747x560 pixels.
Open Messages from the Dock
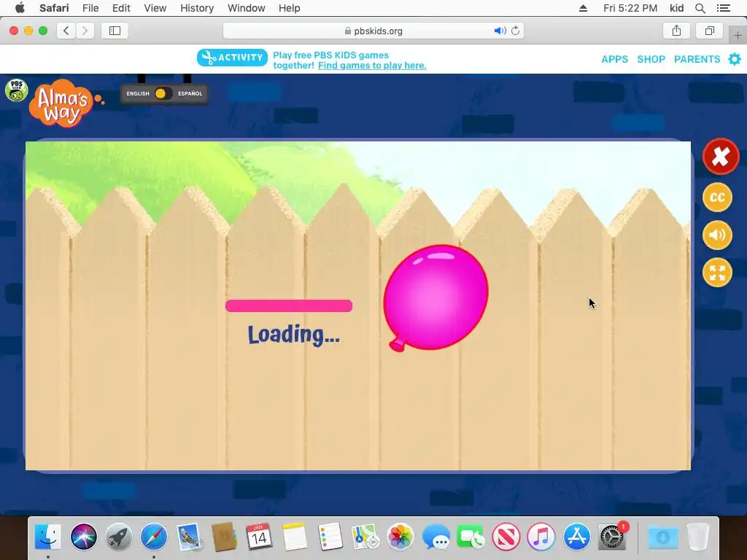point(436,537)
